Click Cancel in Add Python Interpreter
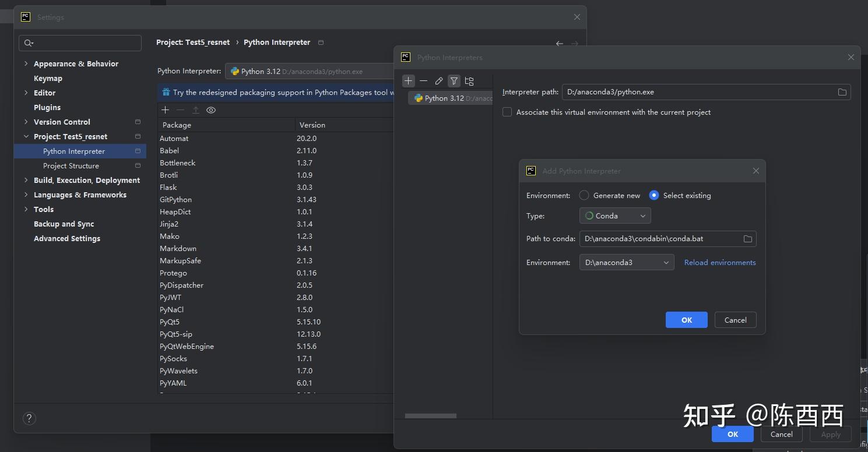The height and width of the screenshot is (452, 868). 735,320
